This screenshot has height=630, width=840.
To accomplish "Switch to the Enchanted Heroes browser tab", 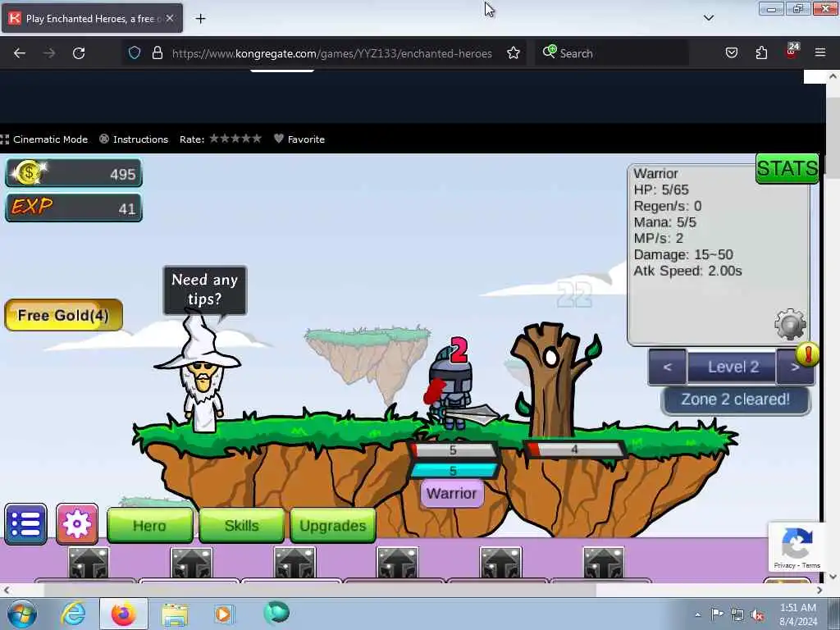I will tap(92, 19).
